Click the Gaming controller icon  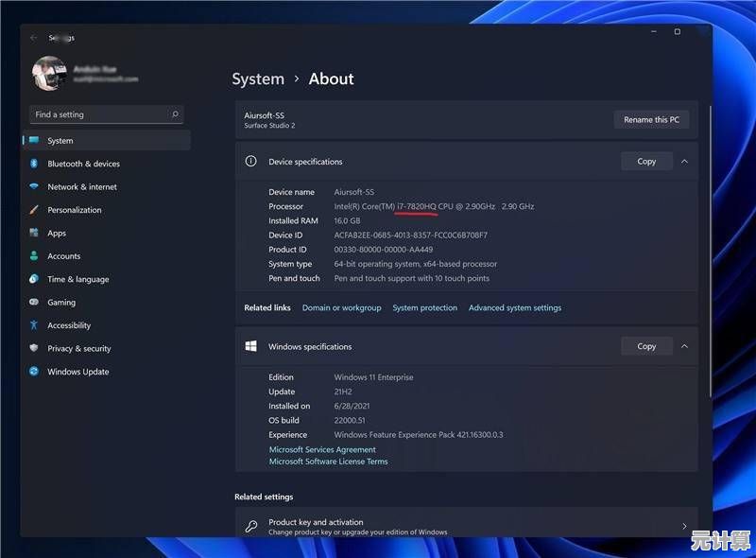click(34, 302)
